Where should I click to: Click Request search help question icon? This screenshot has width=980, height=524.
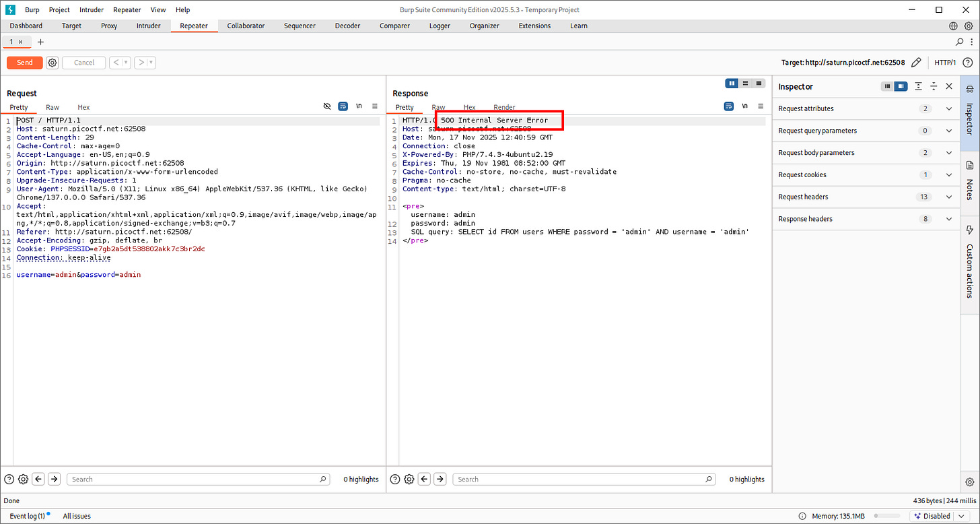click(x=9, y=480)
